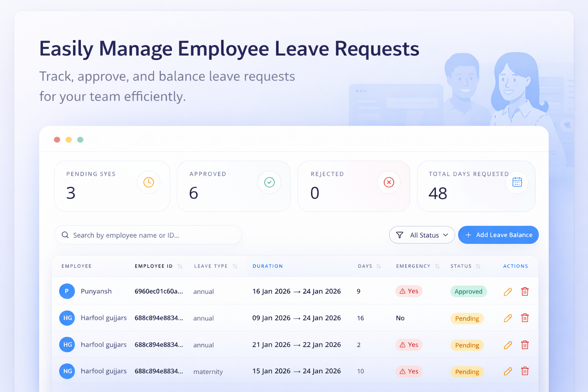Click the Add Leave Balance button
This screenshot has height=392, width=588.
pyautogui.click(x=498, y=235)
